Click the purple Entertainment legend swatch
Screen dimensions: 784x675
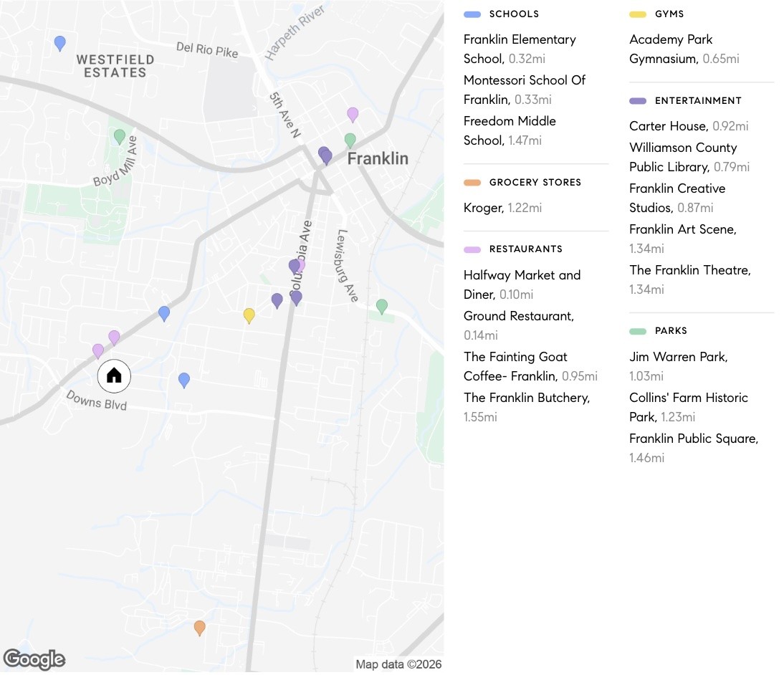[x=638, y=101]
